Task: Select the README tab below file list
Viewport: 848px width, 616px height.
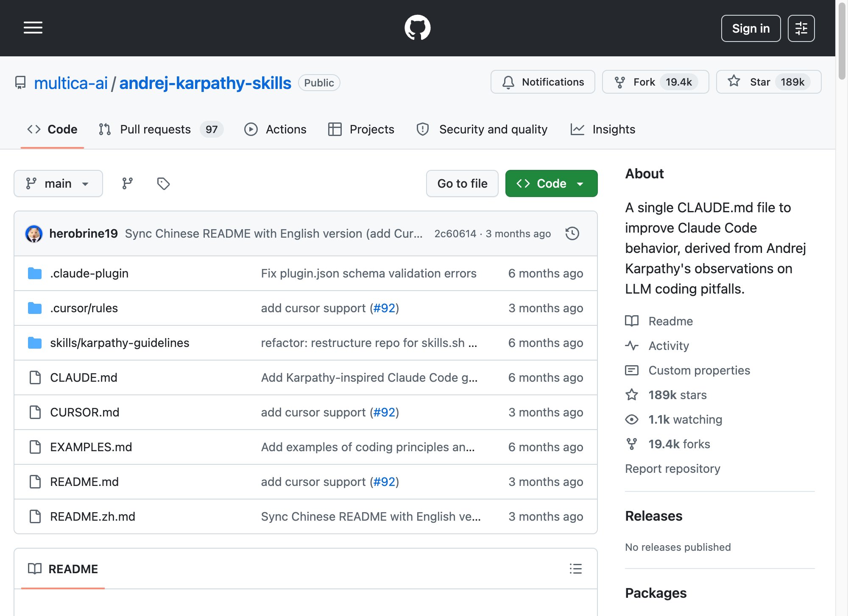Action: click(63, 569)
